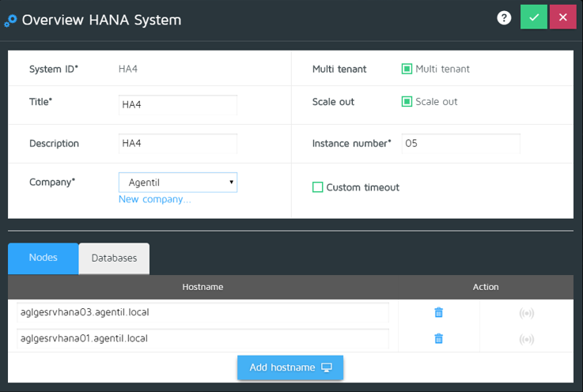
Task: Edit the Instance number field
Action: click(x=460, y=144)
